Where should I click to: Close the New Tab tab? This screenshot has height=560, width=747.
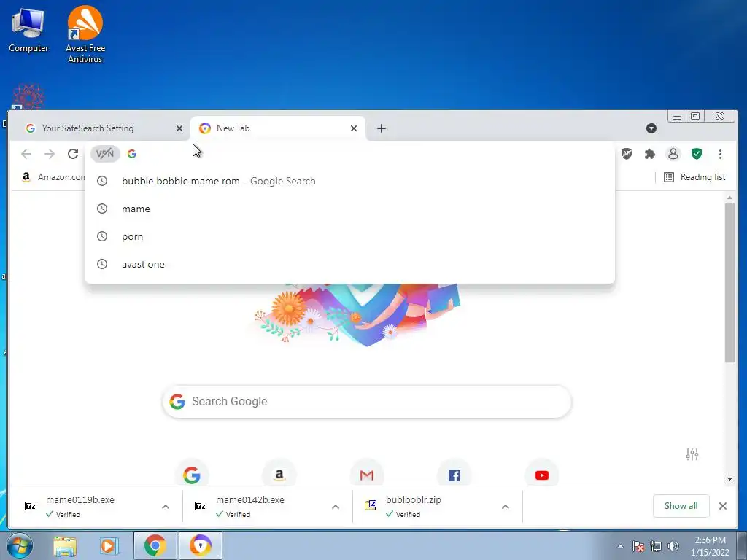click(354, 128)
